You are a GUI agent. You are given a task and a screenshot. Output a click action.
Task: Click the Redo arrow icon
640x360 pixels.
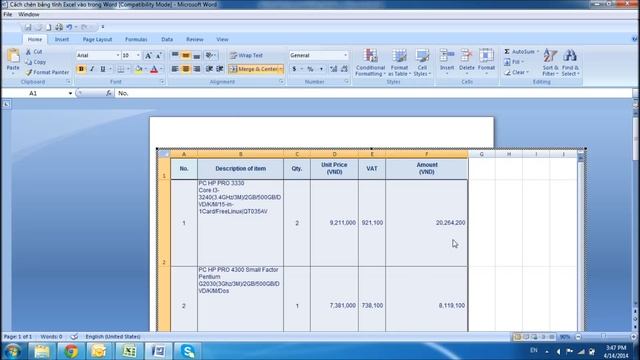tap(84, 27)
